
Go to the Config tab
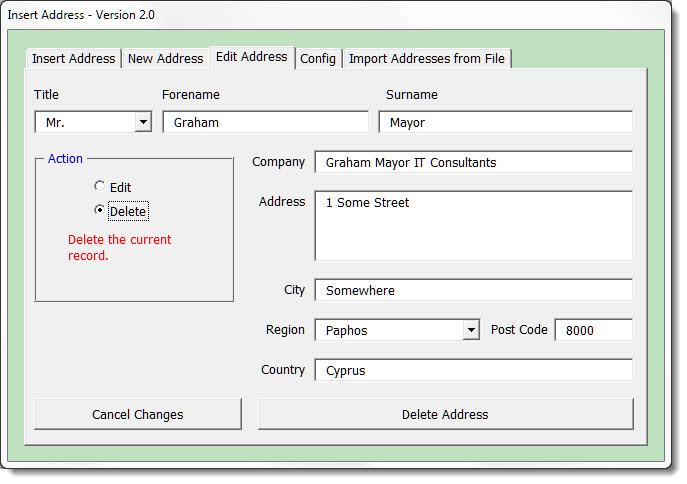coord(318,58)
